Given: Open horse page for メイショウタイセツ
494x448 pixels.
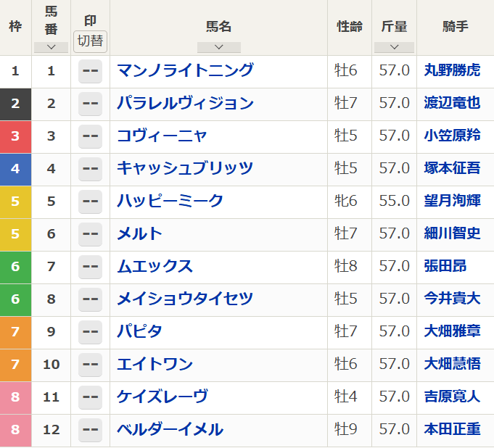Looking at the screenshot, I should point(185,299).
